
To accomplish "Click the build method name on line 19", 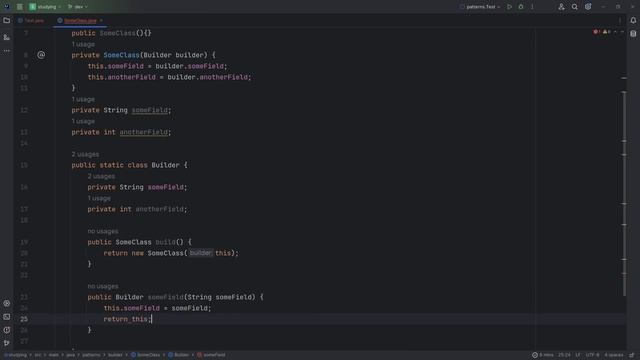I will coord(165,242).
